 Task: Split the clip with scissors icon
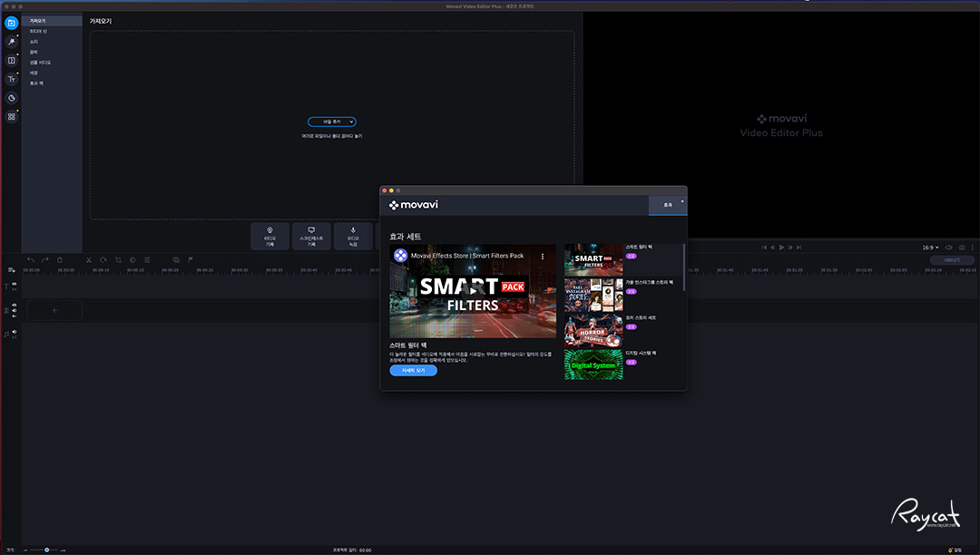coord(89,259)
